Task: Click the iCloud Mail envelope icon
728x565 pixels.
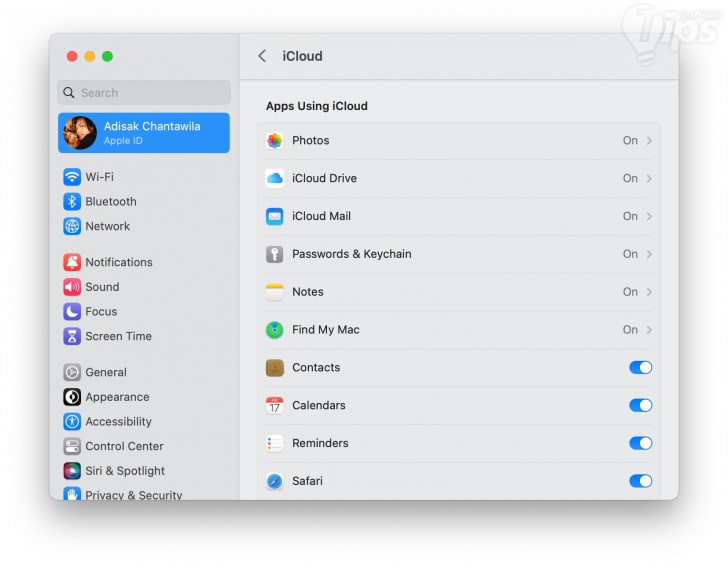Action: (274, 216)
